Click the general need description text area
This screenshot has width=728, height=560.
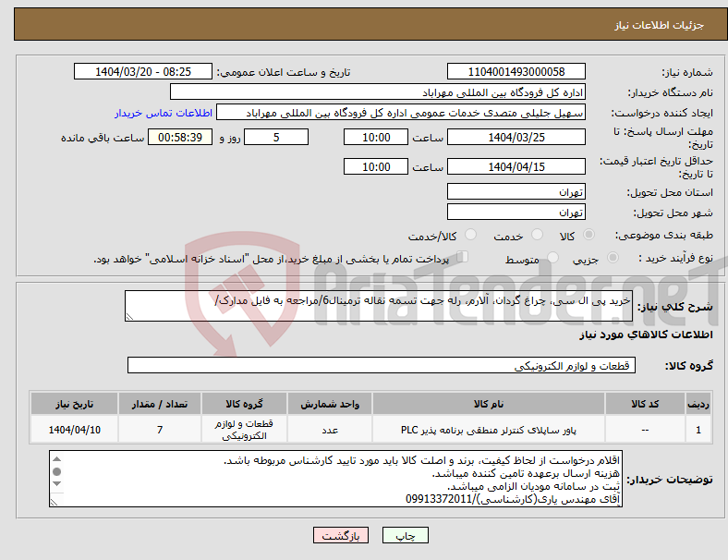click(379, 306)
